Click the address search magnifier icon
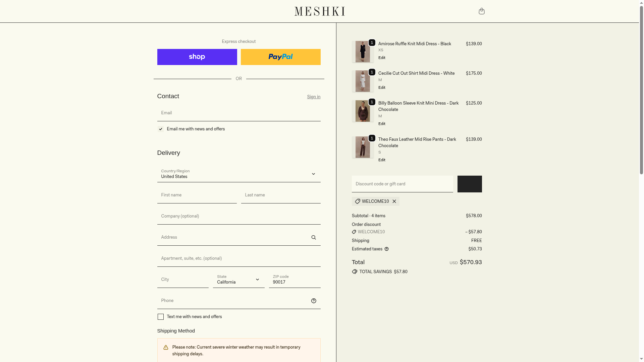Screen dimensions: 644x362 tap(314, 237)
